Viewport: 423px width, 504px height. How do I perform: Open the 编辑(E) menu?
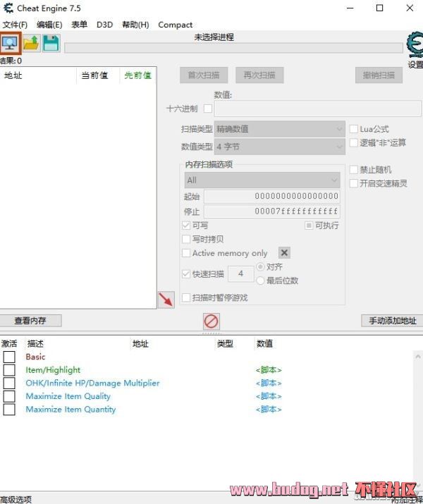pyautogui.click(x=49, y=25)
